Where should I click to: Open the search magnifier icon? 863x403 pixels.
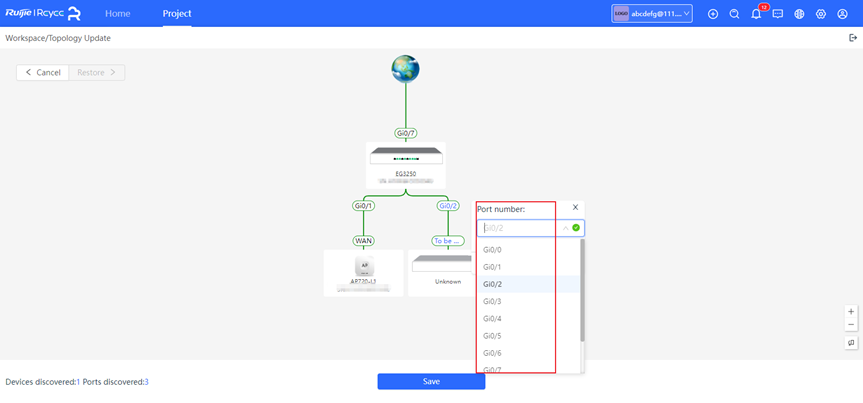tap(734, 14)
